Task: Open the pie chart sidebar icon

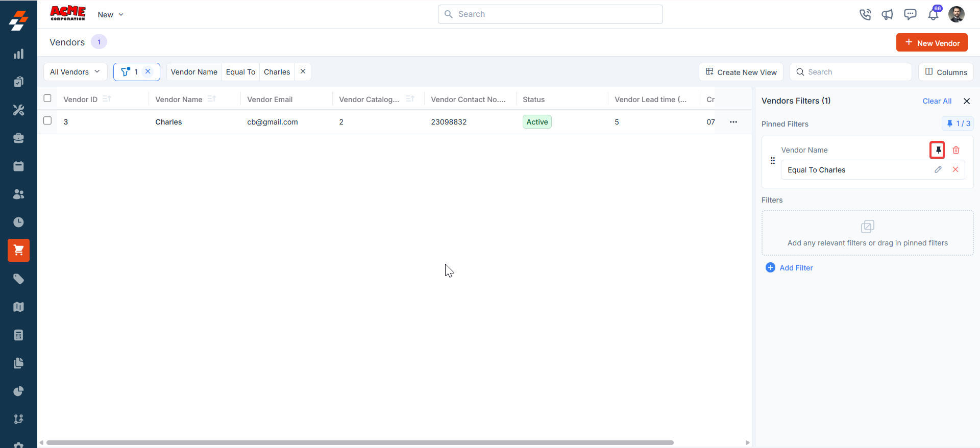Action: point(18,391)
